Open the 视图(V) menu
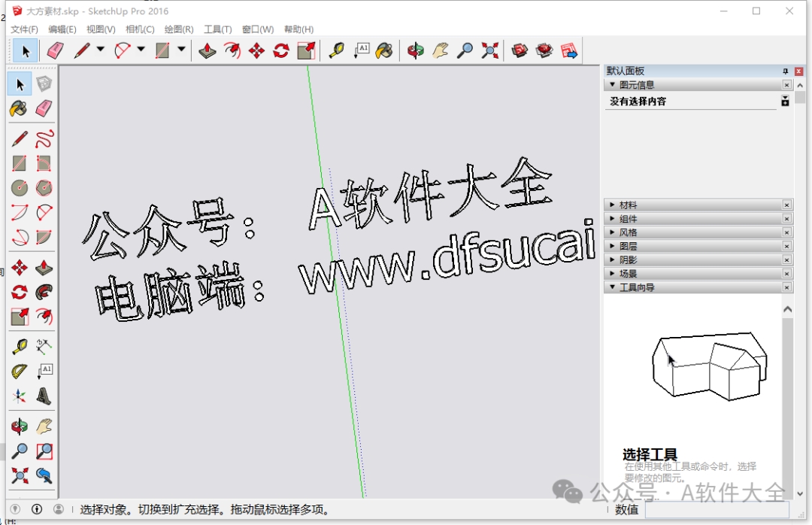The height and width of the screenshot is (525, 812). click(101, 29)
